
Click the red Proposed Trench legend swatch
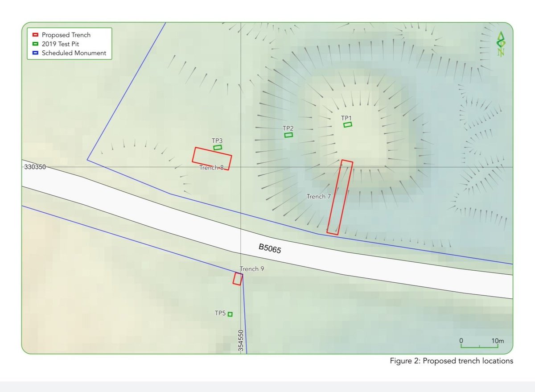(x=35, y=35)
